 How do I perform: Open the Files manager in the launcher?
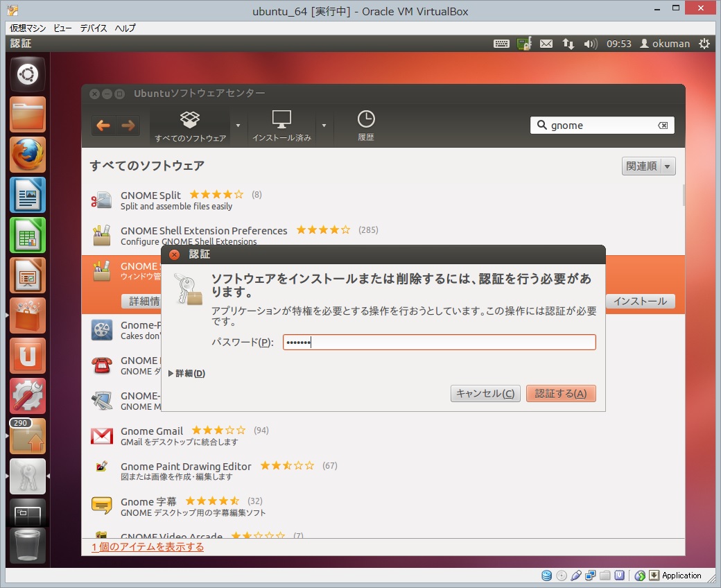[x=28, y=114]
